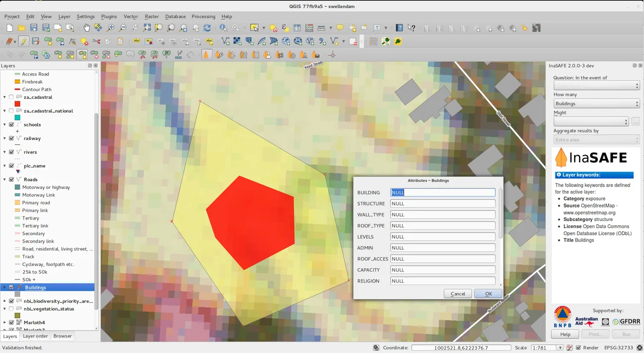The height and width of the screenshot is (353, 644).
Task: Enable the za_cadastral layer checkbox
Action: (x=11, y=97)
